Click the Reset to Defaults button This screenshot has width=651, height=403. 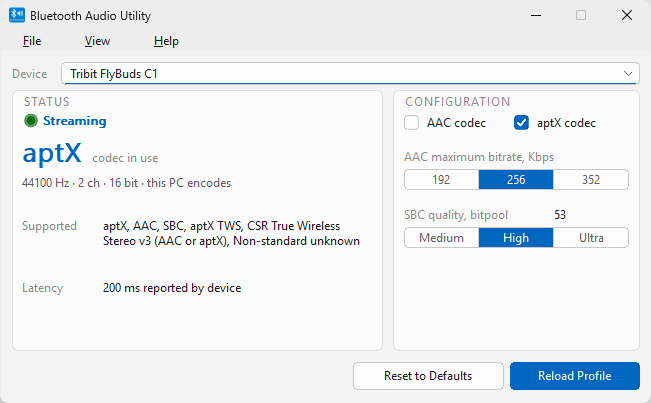pyautogui.click(x=428, y=376)
